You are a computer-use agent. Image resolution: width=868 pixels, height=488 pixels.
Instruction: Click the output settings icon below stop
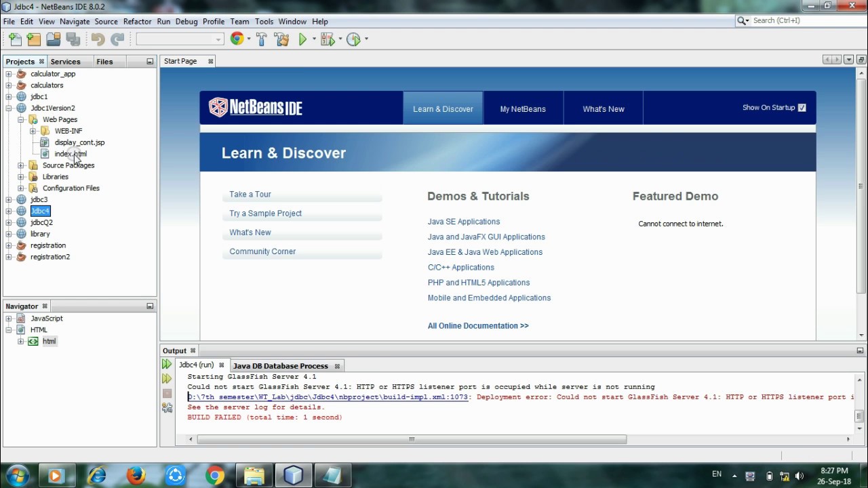coord(167,407)
